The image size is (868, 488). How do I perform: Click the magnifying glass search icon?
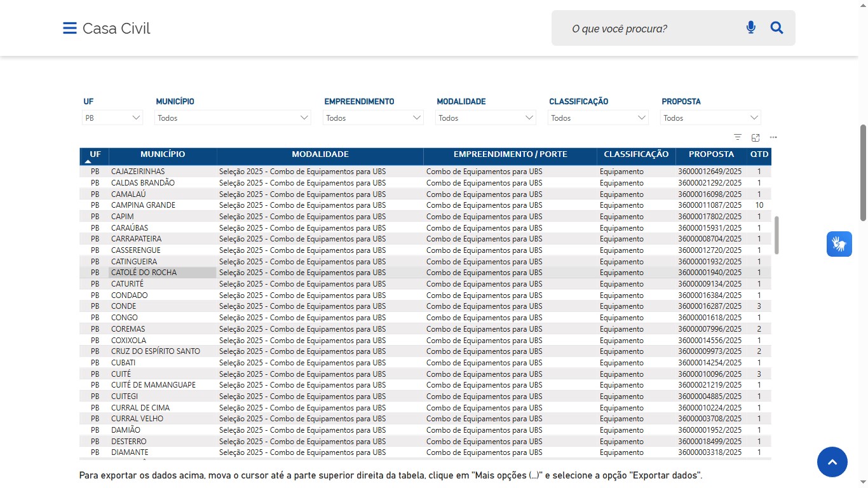pos(776,28)
